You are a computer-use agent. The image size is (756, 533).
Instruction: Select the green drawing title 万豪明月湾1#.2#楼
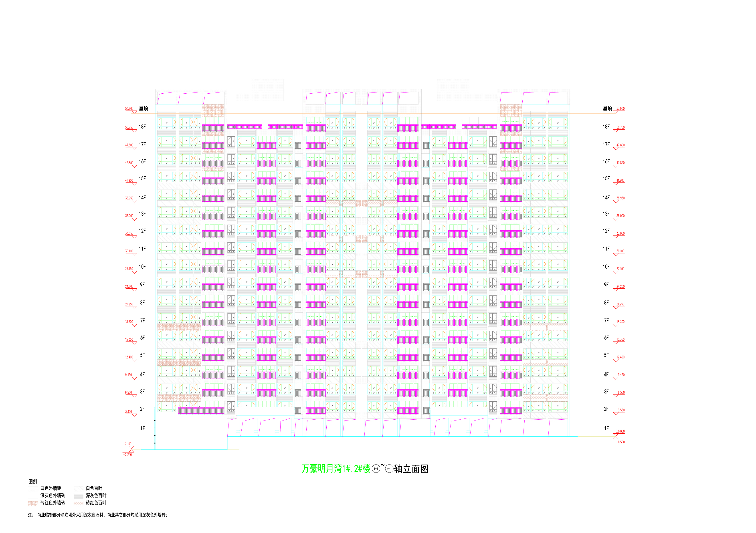[x=336, y=469]
